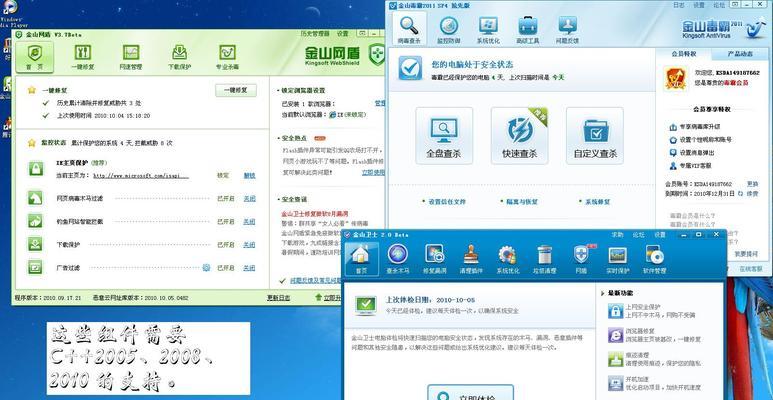
Task: Click the IE主页保护 padlock icon
Action: (x=35, y=169)
